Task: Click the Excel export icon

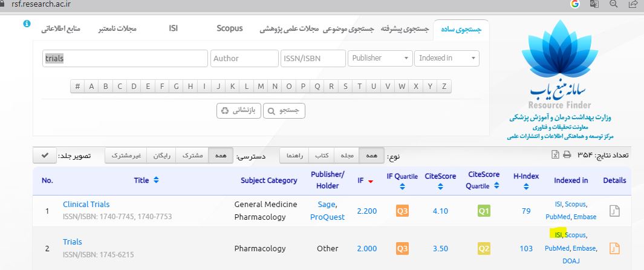Action: coord(555,155)
